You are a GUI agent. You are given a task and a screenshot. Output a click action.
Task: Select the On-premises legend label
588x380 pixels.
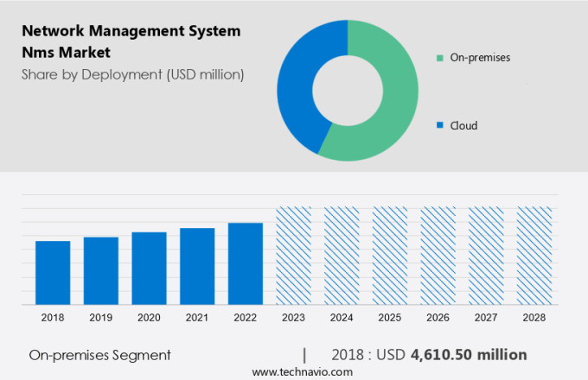coord(479,58)
